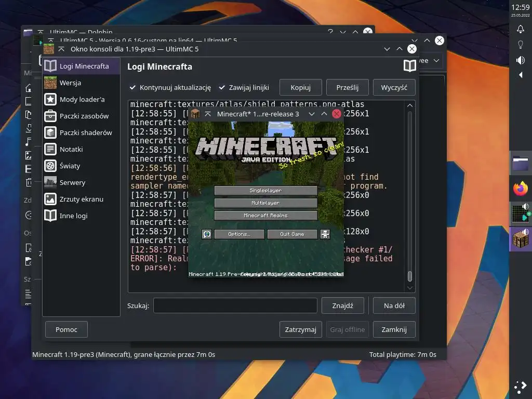Click the volume speaker icon in panel
This screenshot has height=399, width=532.
tap(521, 60)
